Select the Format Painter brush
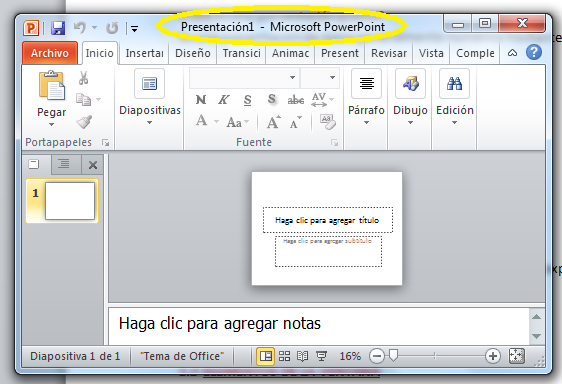 coord(84,122)
